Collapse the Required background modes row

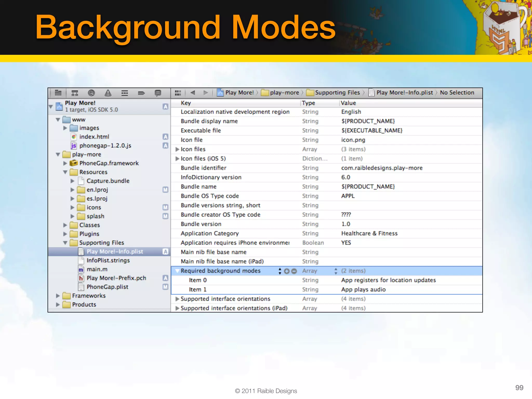(x=177, y=271)
